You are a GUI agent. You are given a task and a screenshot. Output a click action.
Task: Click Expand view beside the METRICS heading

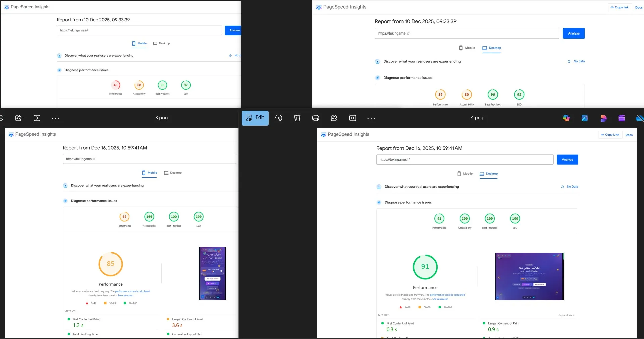(566, 315)
